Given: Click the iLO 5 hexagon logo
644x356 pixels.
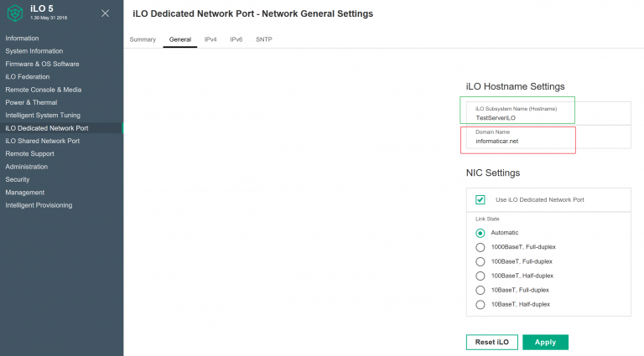Looking at the screenshot, I should (15, 14).
